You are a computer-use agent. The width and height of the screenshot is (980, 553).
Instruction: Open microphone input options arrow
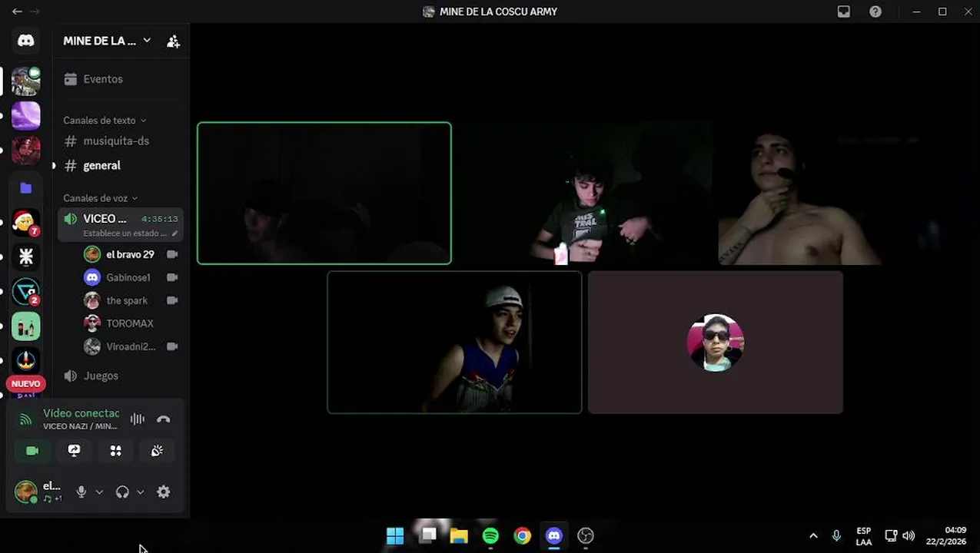click(99, 492)
